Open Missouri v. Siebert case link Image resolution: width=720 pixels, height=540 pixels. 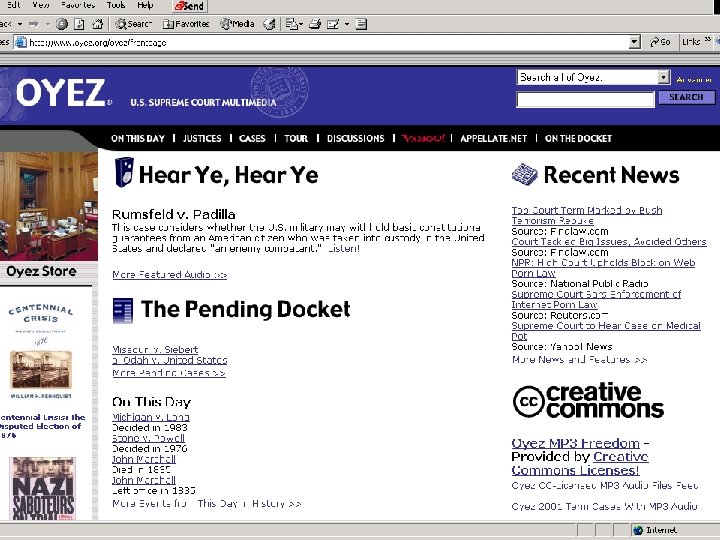point(155,350)
